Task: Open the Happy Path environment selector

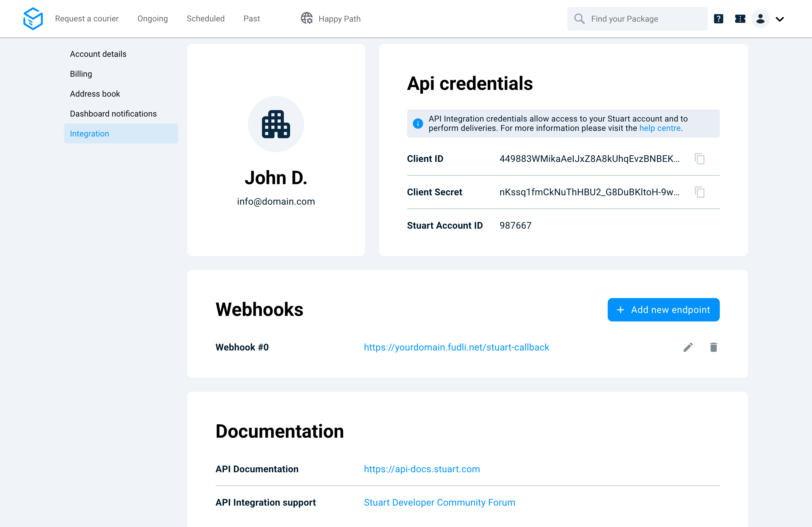Action: click(x=339, y=19)
